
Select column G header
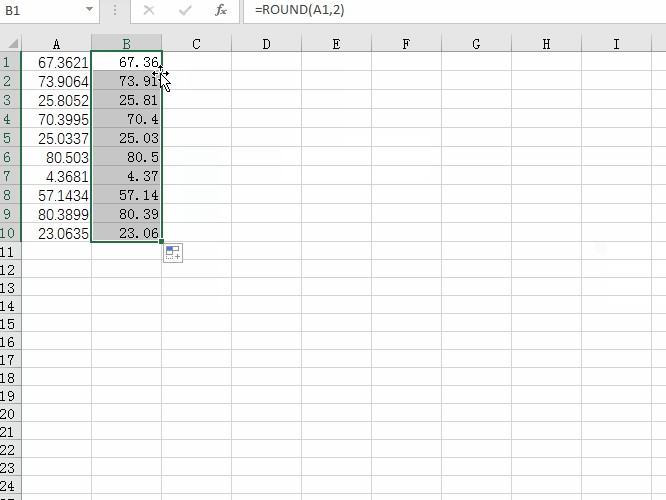coord(477,44)
